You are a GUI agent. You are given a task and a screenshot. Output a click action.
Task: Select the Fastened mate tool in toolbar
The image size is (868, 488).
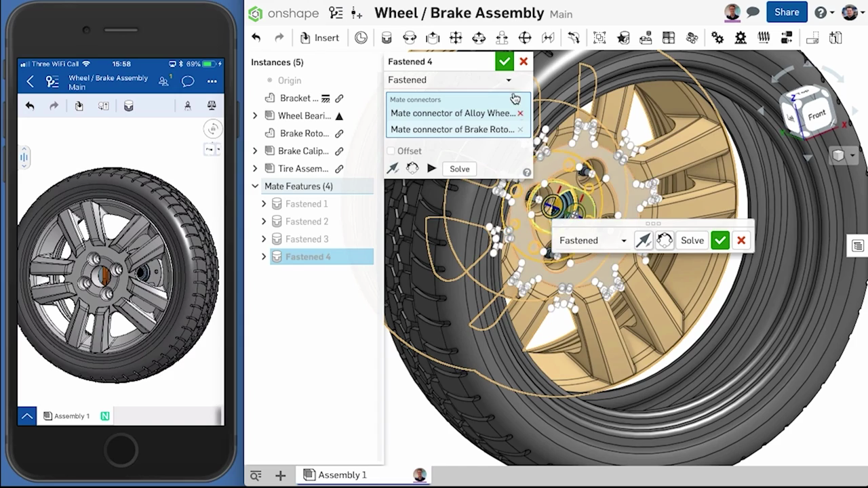(387, 38)
